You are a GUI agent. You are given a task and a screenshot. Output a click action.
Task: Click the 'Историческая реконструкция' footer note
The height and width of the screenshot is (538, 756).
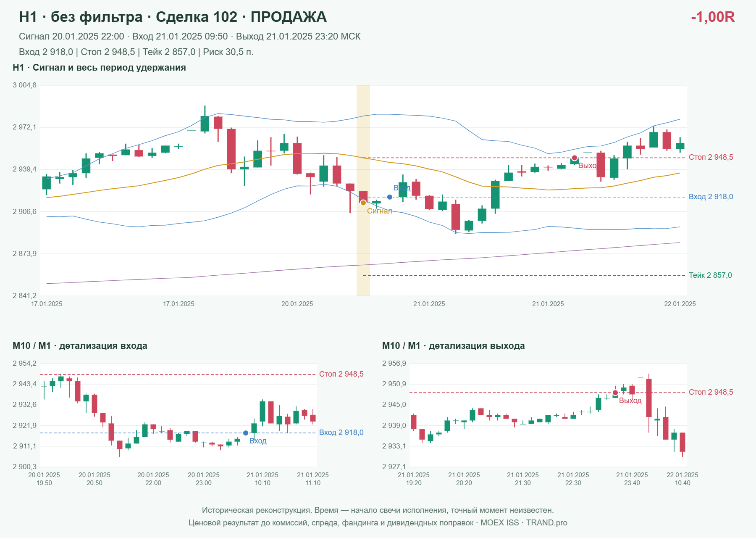click(x=378, y=510)
